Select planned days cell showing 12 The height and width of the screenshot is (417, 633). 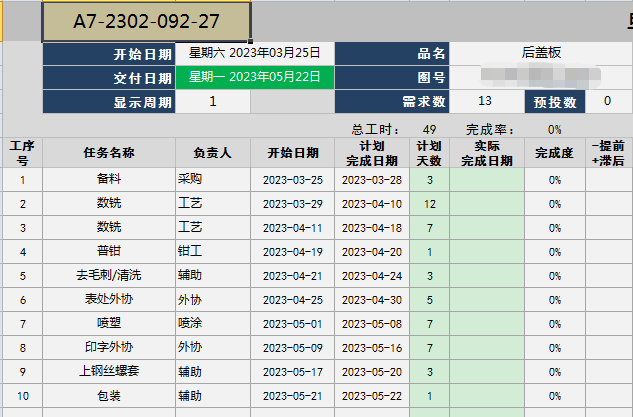[429, 204]
